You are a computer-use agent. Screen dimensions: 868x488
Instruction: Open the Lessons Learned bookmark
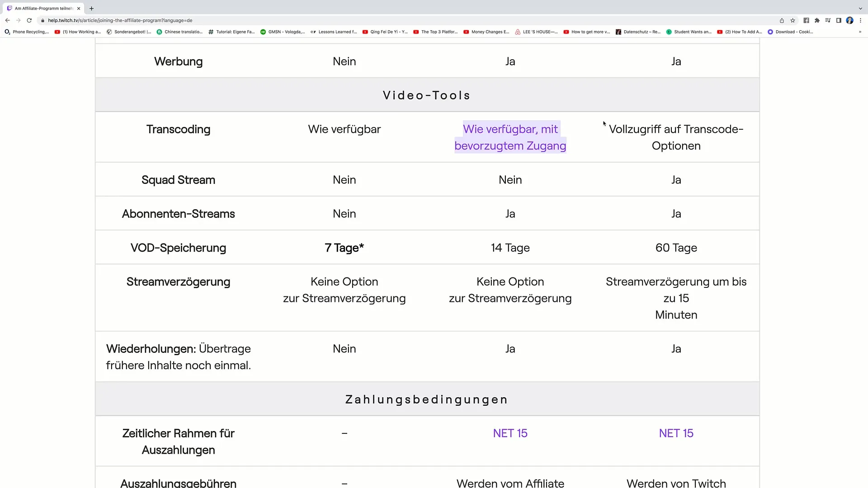334,32
